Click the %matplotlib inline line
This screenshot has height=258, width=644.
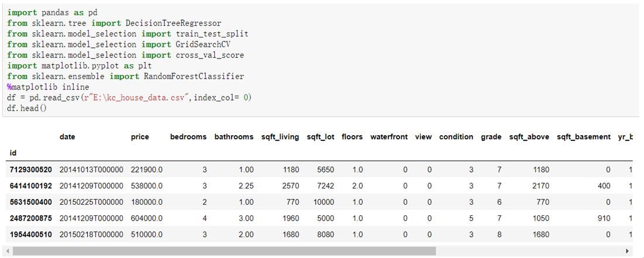click(44, 87)
